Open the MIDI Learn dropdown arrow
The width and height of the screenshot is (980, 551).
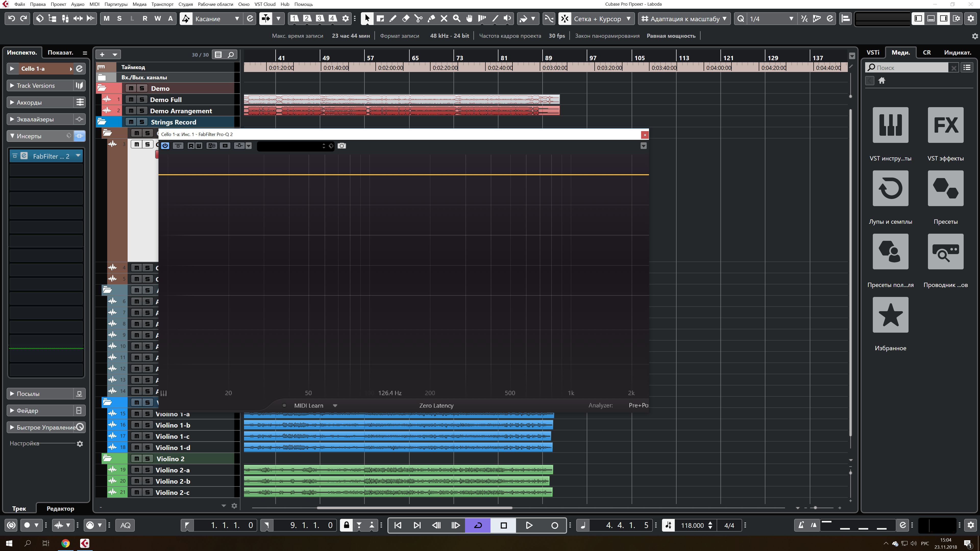335,405
